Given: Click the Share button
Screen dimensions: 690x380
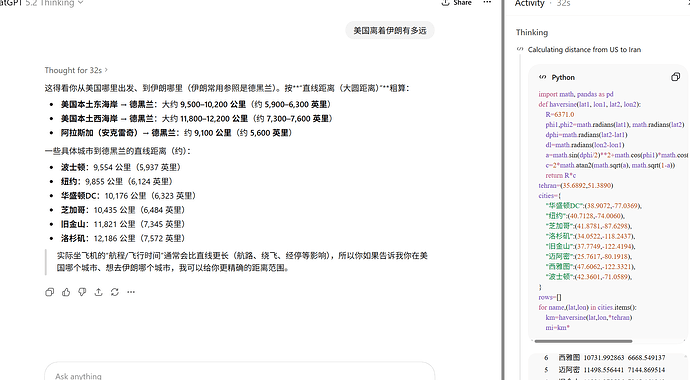Looking at the screenshot, I should (457, 3).
